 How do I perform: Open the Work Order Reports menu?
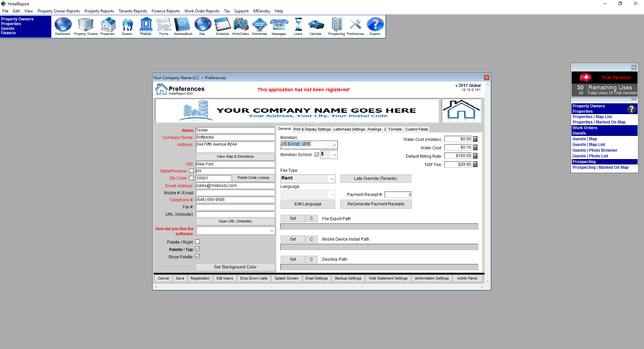[x=202, y=11]
